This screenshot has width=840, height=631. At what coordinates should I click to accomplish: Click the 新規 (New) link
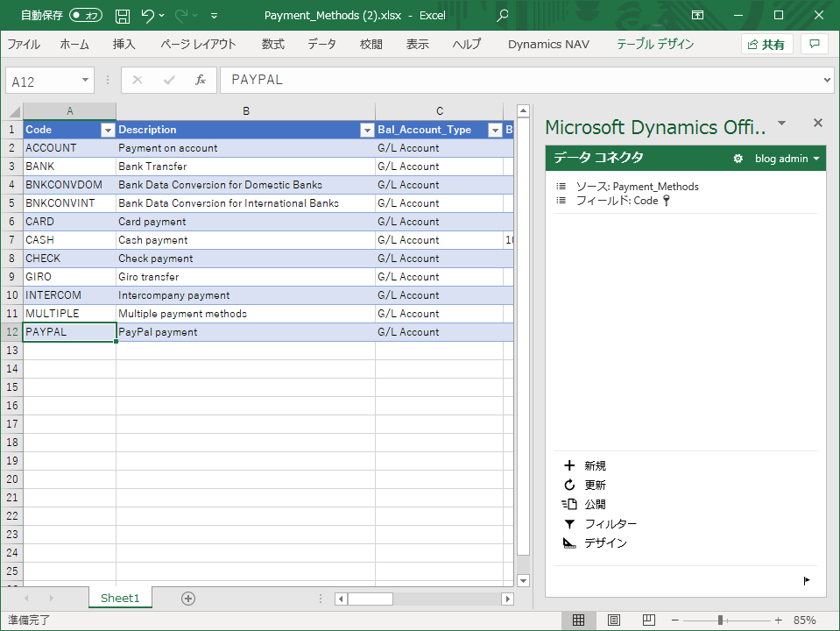tap(595, 465)
